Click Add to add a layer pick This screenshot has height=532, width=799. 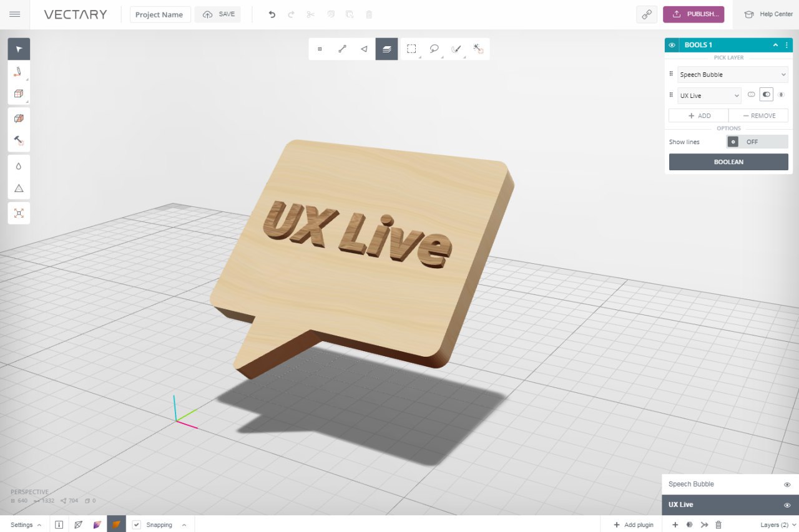click(x=699, y=115)
